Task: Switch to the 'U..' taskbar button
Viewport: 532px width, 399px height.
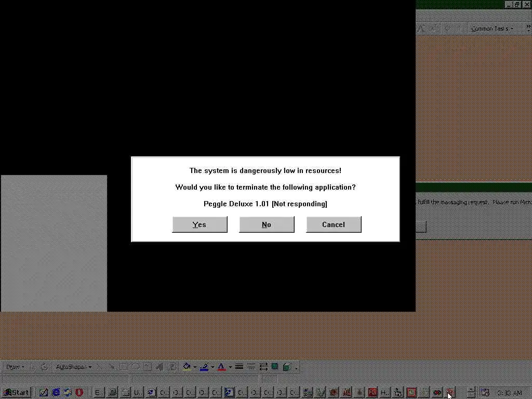Action: [x=138, y=393]
